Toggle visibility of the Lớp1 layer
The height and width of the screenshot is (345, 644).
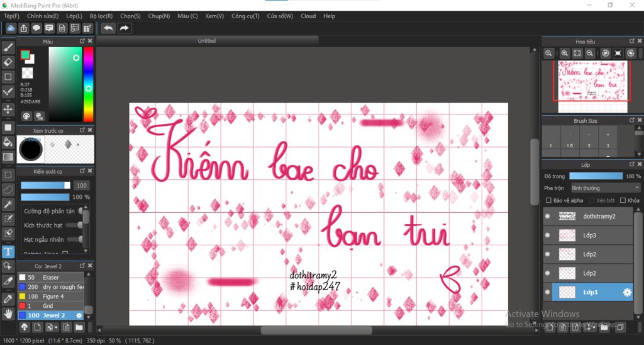pos(548,292)
